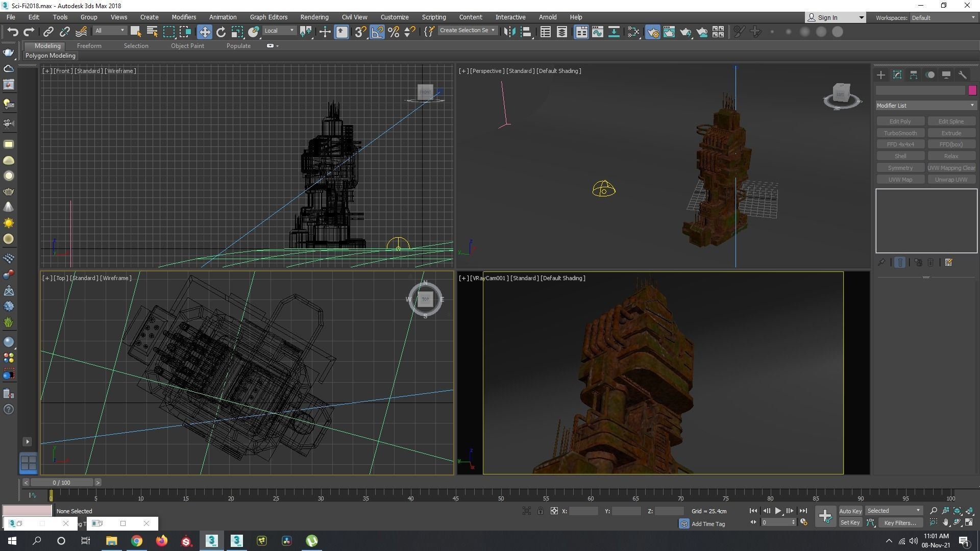Image resolution: width=980 pixels, height=551 pixels.
Task: Click the time slider 0 / 100 handle
Action: click(62, 483)
